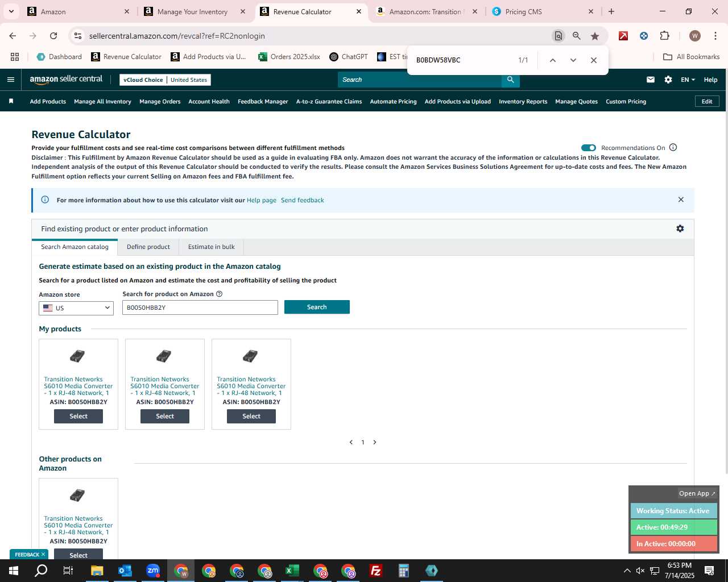Screen dimensions: 728x582
Task: Open Seller Central settings gear in header
Action: [668, 80]
